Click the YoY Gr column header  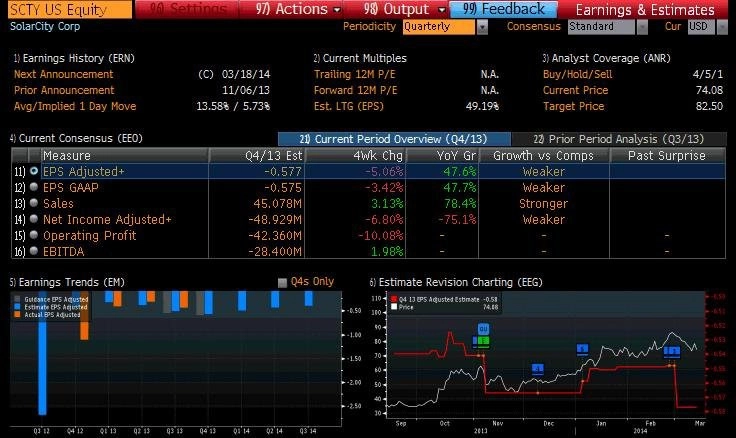[442, 155]
